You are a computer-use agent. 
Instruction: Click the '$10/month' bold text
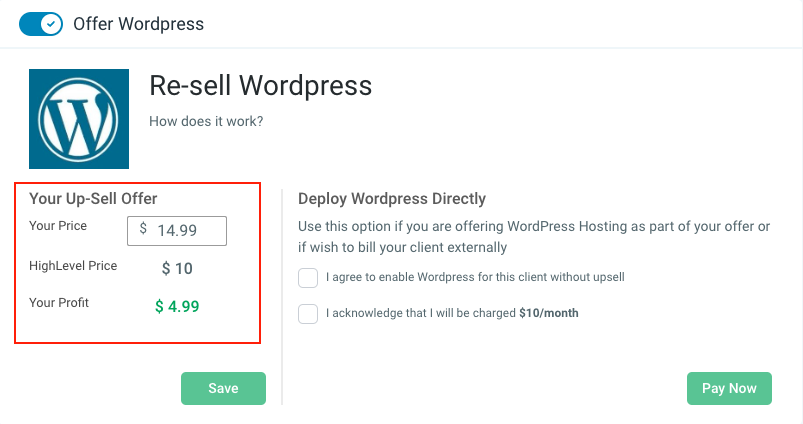pos(548,313)
